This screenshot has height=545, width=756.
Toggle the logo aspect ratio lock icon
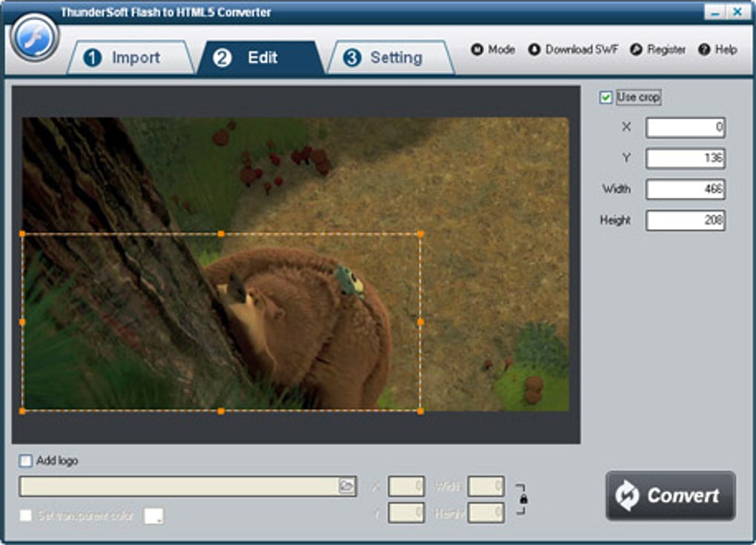coord(523,499)
